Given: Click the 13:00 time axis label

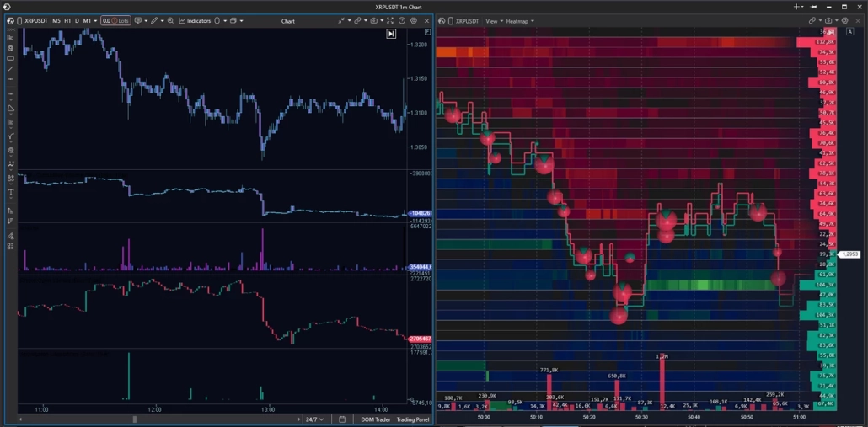Looking at the screenshot, I should tap(269, 410).
